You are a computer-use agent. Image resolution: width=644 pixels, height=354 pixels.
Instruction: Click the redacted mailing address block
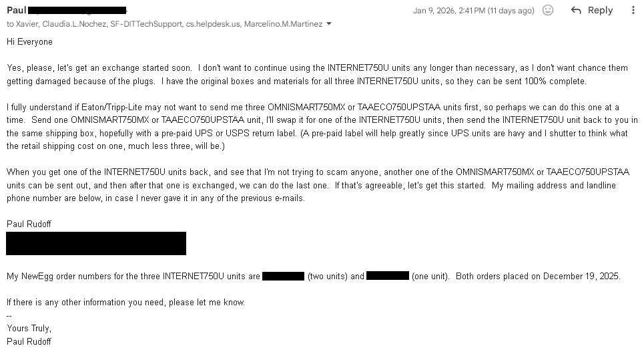(96, 243)
